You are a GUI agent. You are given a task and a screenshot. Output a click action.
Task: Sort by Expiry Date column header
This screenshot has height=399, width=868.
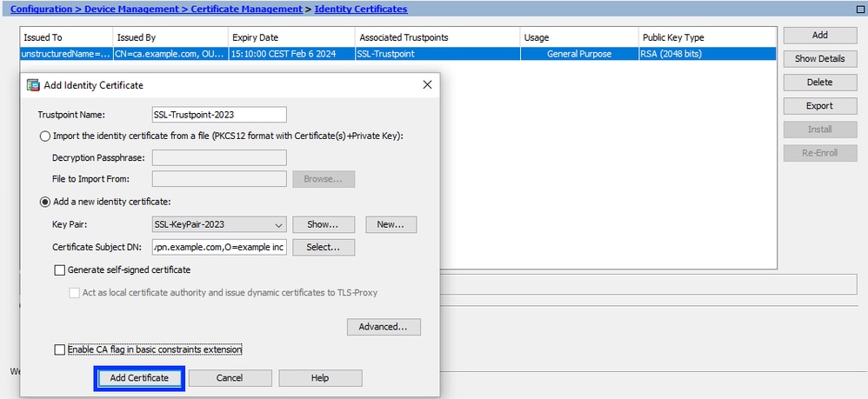click(291, 37)
